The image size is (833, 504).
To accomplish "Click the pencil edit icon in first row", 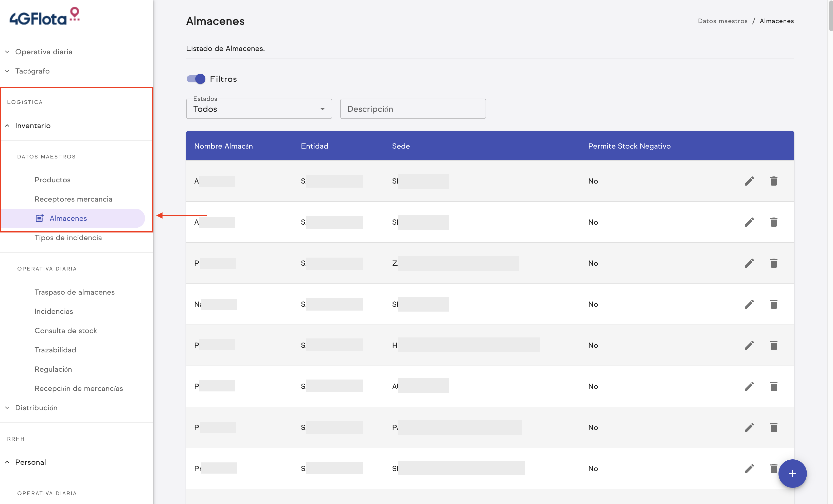I will pos(749,181).
